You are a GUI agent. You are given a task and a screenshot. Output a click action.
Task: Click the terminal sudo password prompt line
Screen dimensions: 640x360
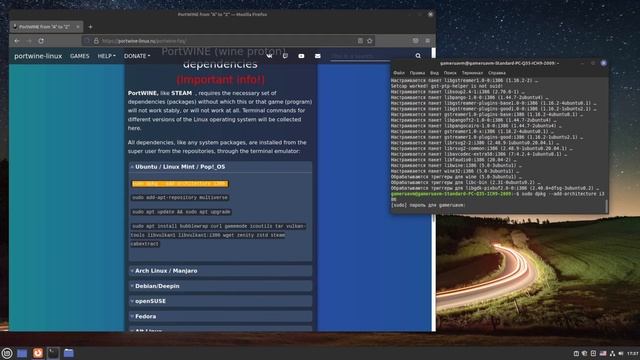(428, 205)
